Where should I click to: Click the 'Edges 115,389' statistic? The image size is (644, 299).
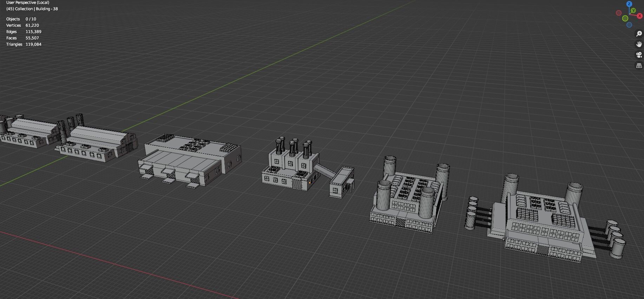[x=24, y=32]
